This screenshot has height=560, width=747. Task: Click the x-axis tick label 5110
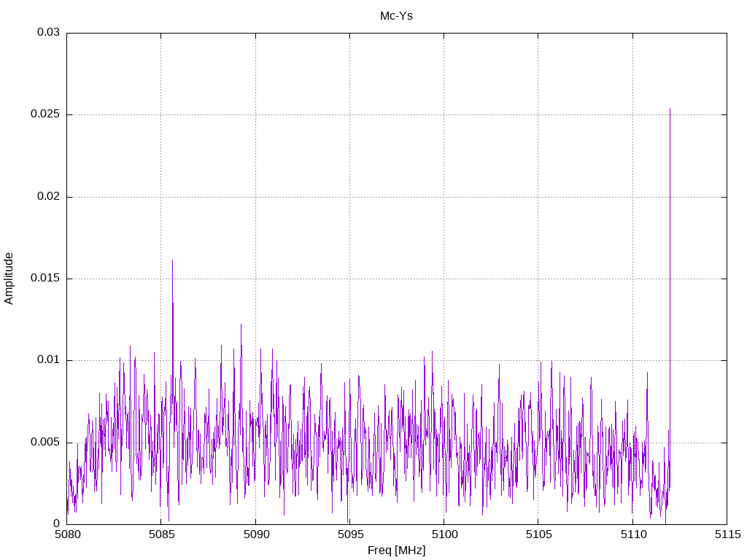click(x=633, y=534)
